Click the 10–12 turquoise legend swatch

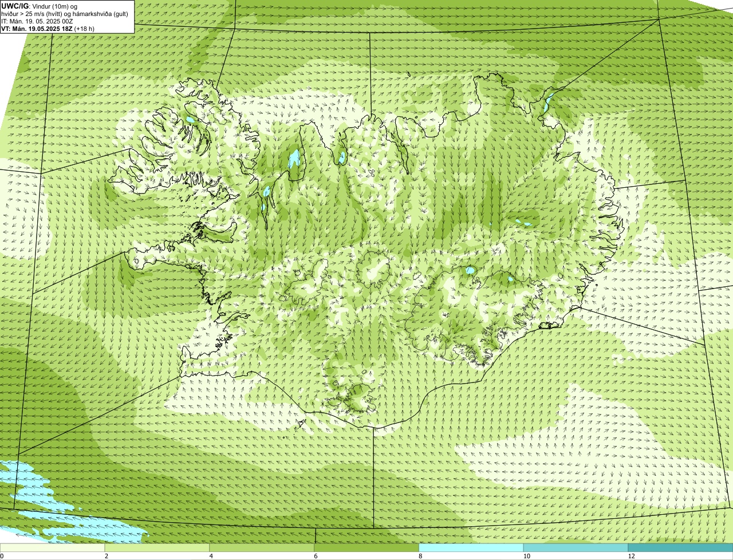(x=576, y=548)
